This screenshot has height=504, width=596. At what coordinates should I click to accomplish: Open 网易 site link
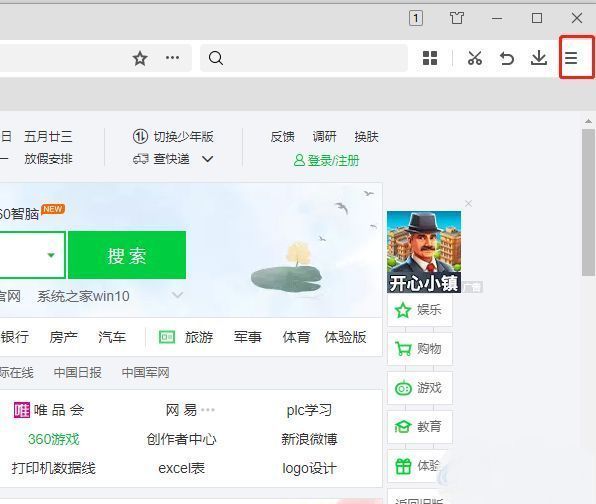[181, 410]
